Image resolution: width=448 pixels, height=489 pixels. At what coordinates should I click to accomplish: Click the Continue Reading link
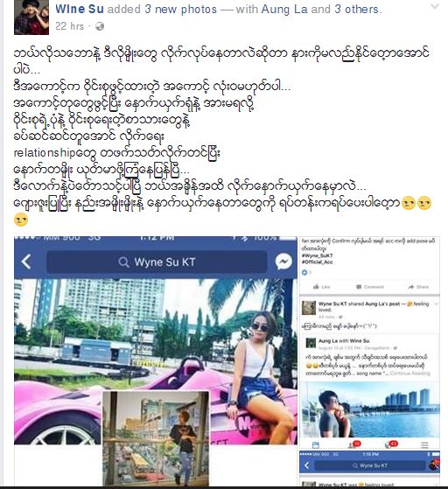point(410,373)
